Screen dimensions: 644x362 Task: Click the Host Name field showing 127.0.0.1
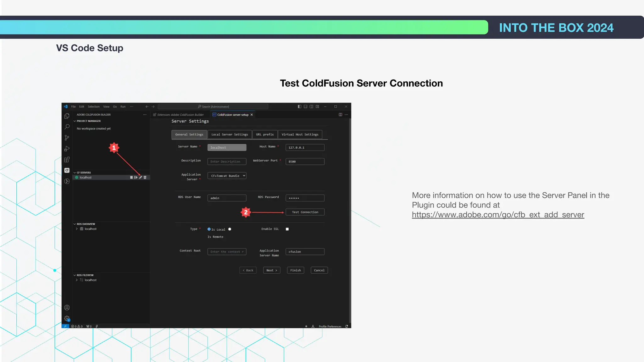click(x=305, y=147)
